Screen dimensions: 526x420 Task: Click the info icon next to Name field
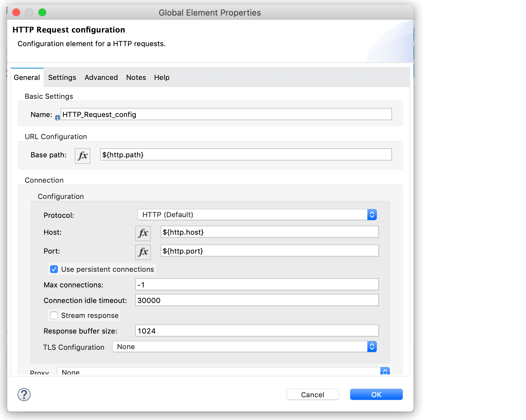tap(57, 117)
